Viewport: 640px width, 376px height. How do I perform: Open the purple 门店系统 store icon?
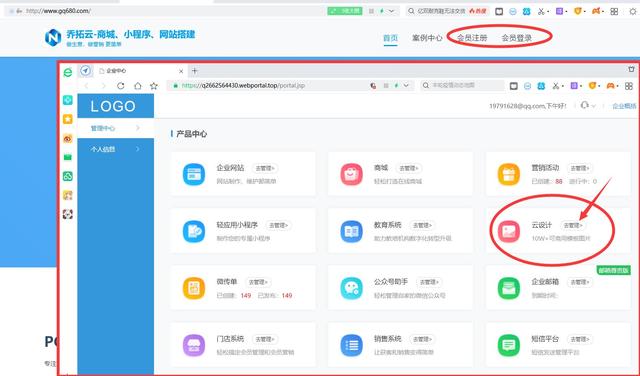194,345
